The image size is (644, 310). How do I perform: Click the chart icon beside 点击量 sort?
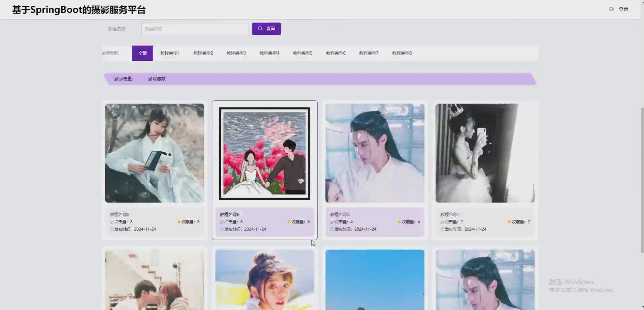116,79
